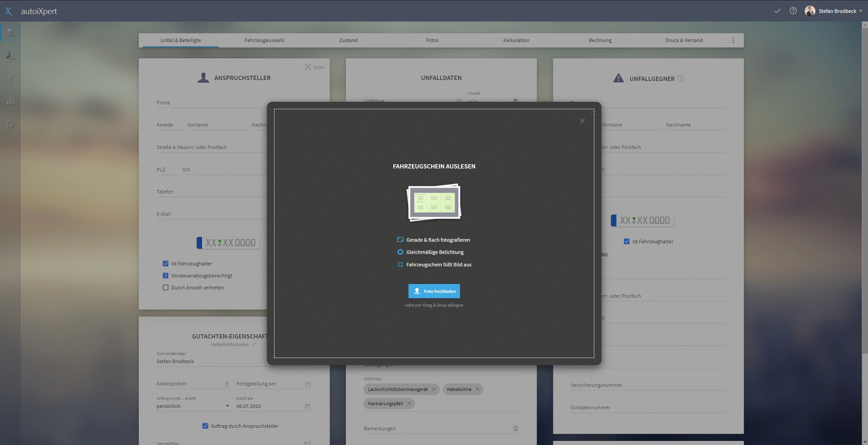Click the Haftpflichtschaden label
The height and width of the screenshot is (445, 868).
[230, 345]
